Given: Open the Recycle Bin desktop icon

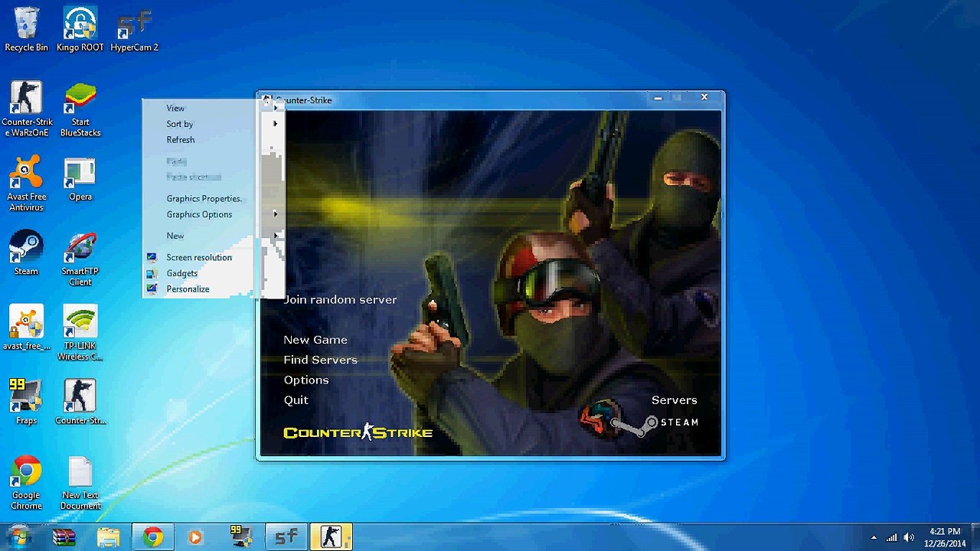Looking at the screenshot, I should pos(26,30).
